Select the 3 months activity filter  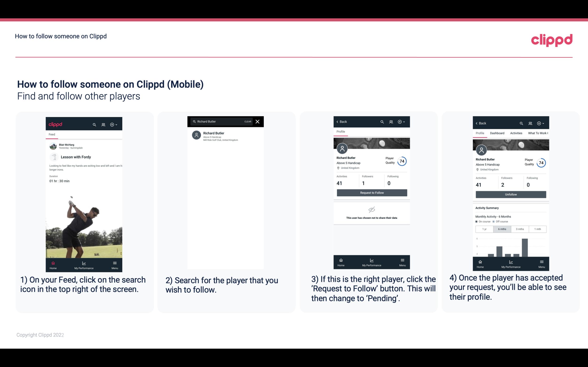(x=520, y=229)
